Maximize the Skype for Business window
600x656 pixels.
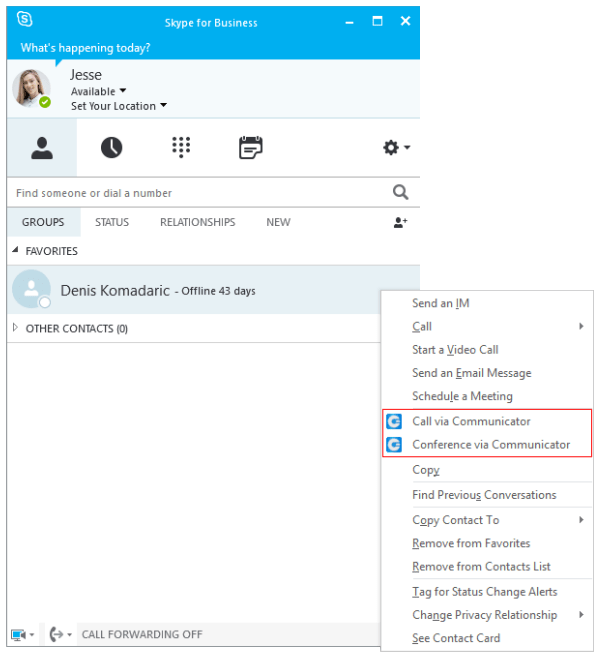pos(377,21)
